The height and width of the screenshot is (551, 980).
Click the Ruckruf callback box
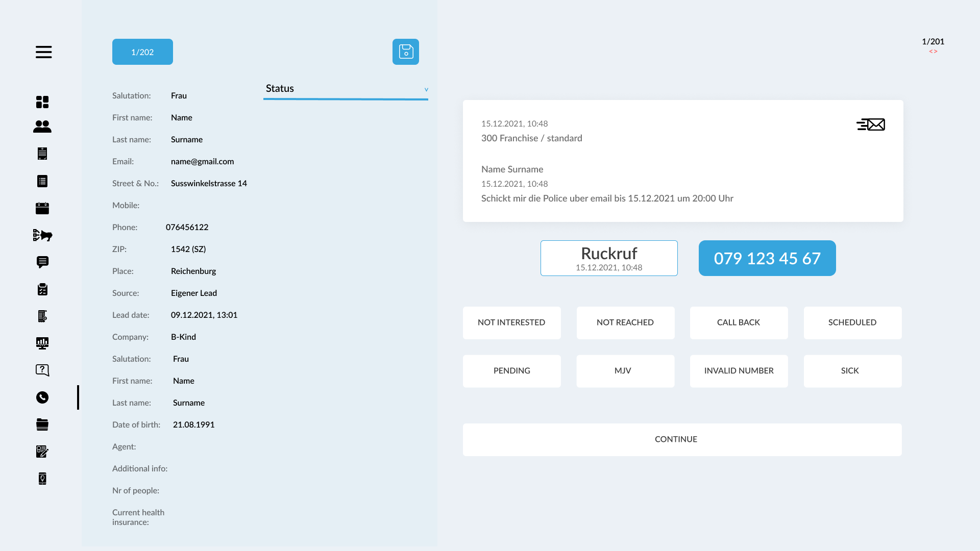tap(609, 258)
